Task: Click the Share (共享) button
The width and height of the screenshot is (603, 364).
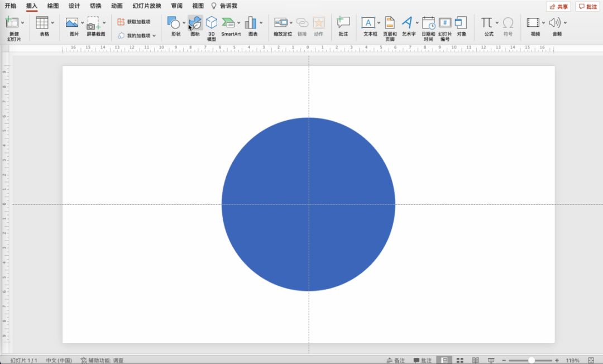Action: [558, 7]
